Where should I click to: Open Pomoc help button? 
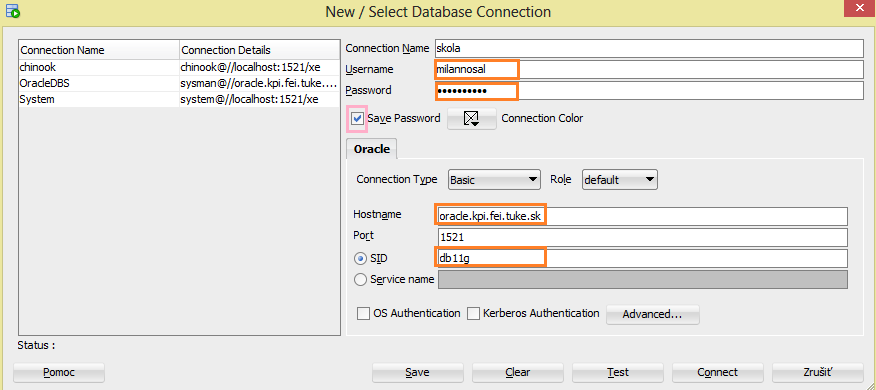59,372
